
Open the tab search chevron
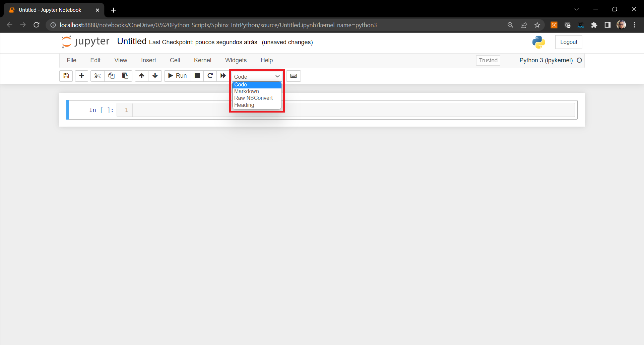[x=577, y=9]
